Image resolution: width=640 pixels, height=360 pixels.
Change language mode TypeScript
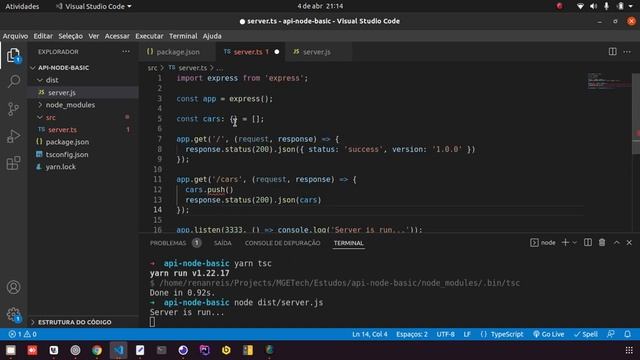tap(502, 334)
